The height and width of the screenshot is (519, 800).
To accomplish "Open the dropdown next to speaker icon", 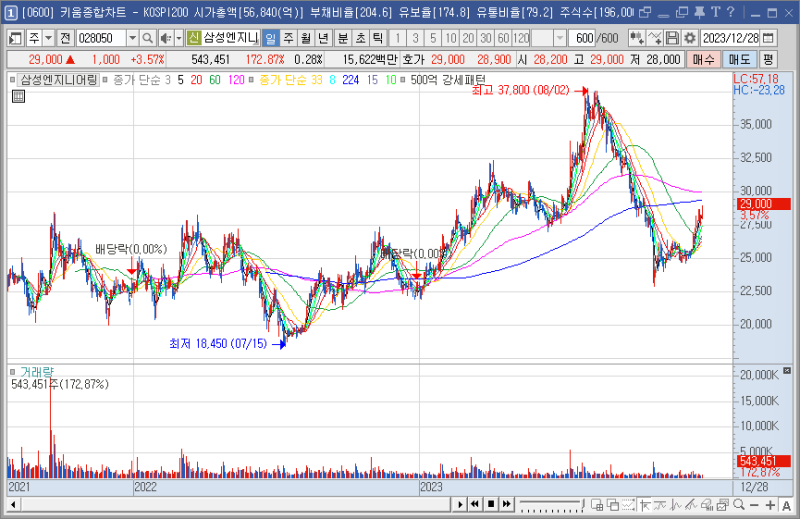I will (x=179, y=38).
